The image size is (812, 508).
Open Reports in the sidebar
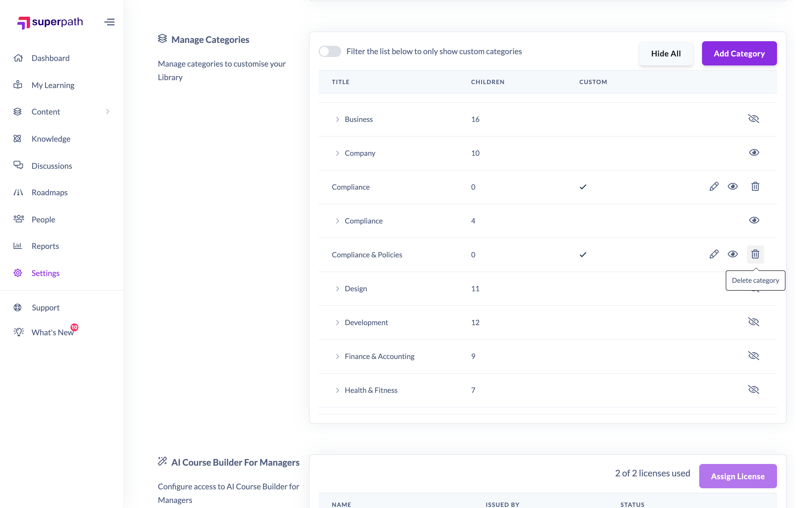45,246
